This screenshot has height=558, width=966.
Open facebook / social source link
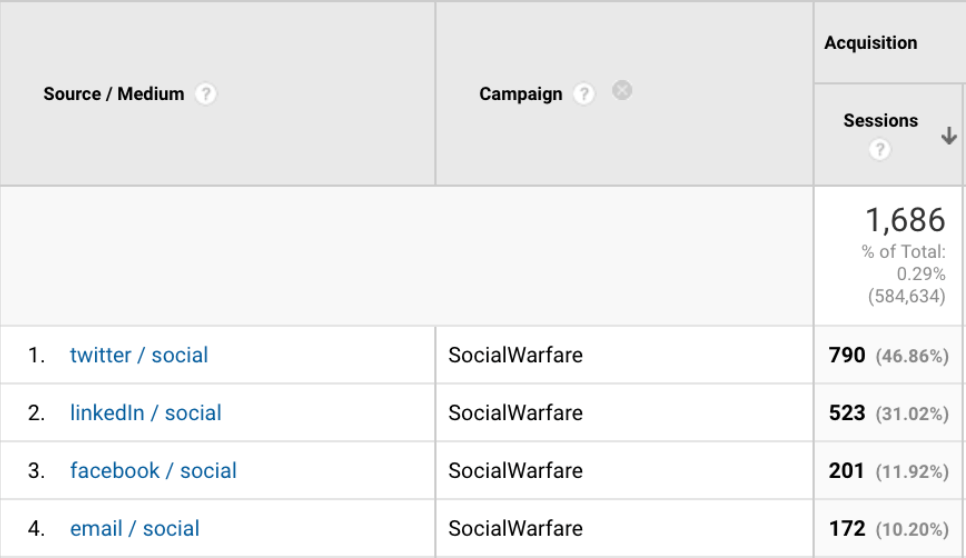tap(153, 471)
